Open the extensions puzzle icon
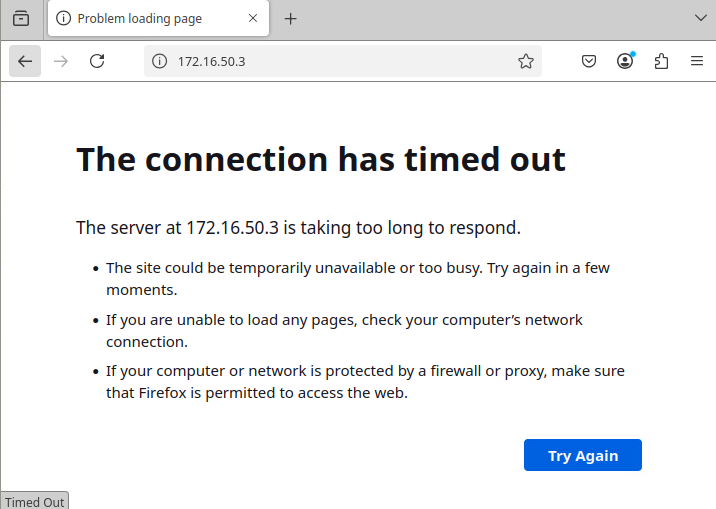This screenshot has width=716, height=509. (x=661, y=61)
